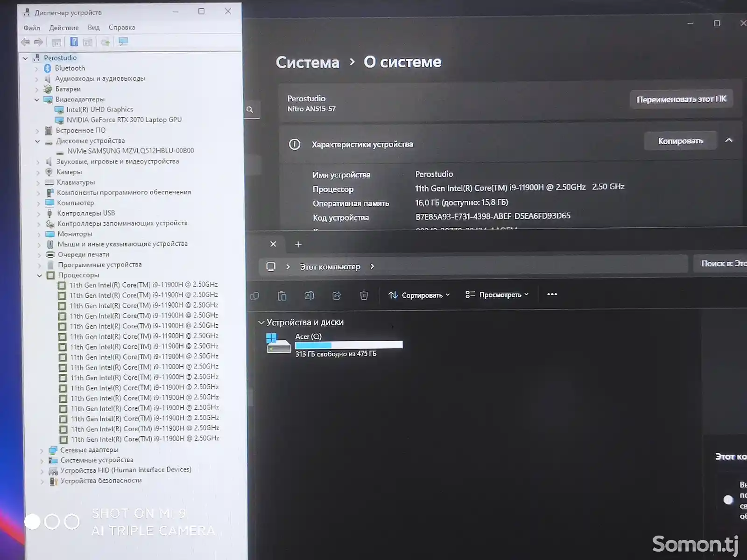The height and width of the screenshot is (560, 747).
Task: Click the info icon beside Характеристики устройства
Action: point(295,144)
